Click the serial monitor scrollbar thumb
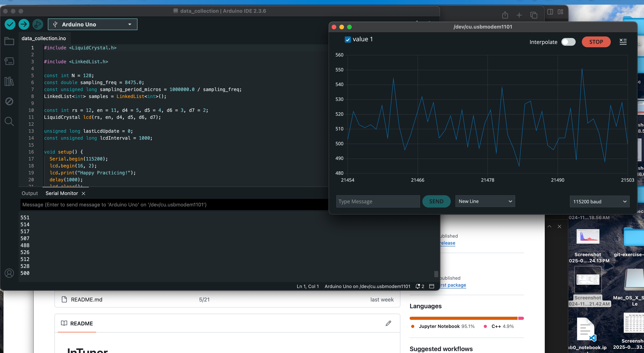Viewport: 644px width, 353px height. 436,274
